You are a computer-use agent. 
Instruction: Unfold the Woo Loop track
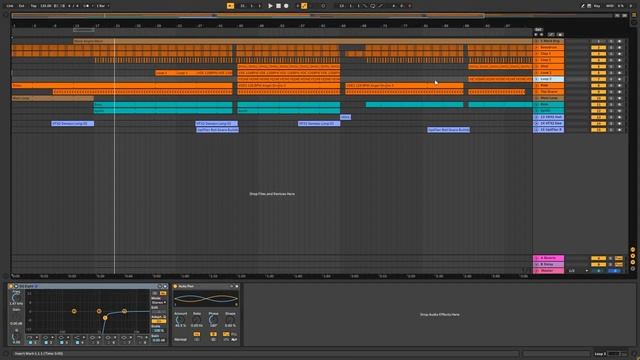(x=537, y=98)
